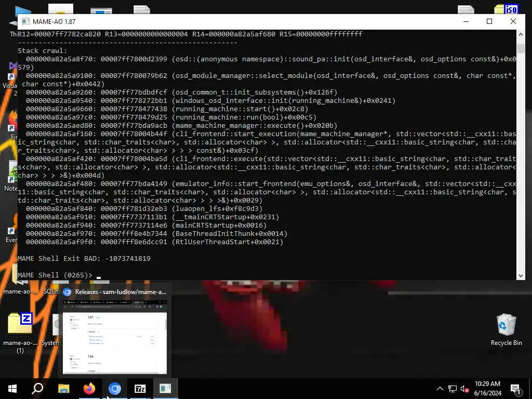Click the Chrome preview thumbnail of Releases page

click(x=115, y=338)
